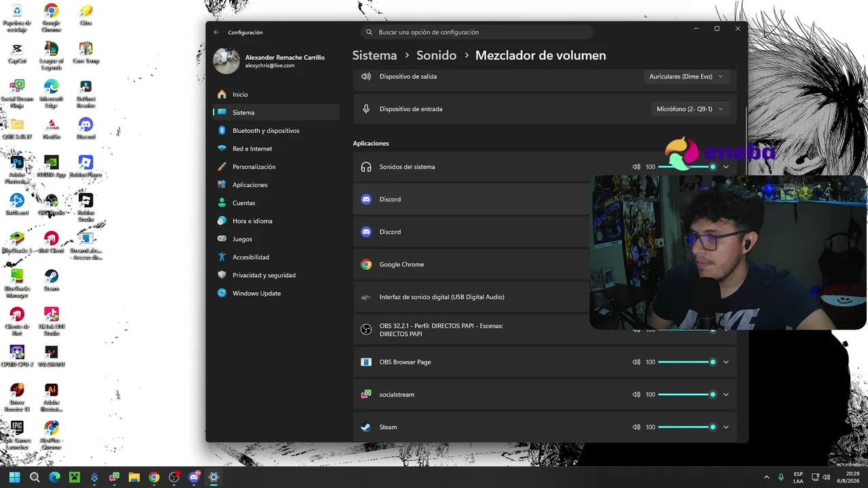Open Cuentas in the sidebar
The height and width of the screenshot is (488, 868).
[276, 203]
